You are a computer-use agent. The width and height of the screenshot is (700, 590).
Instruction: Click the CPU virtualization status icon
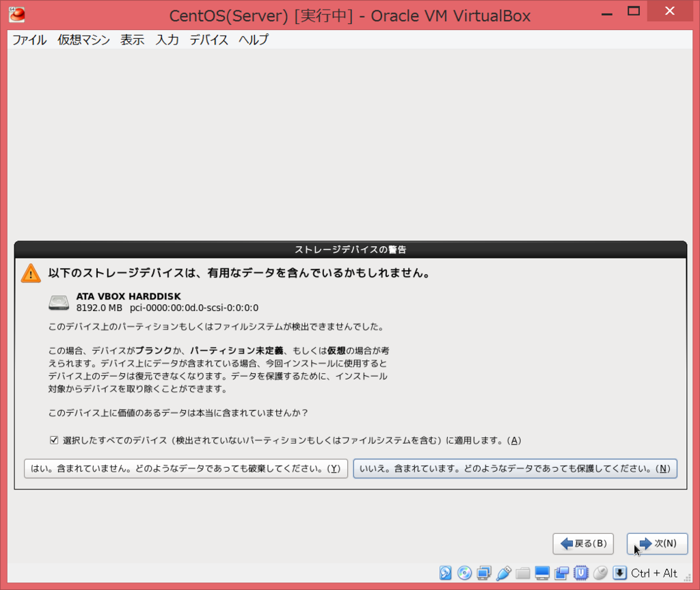point(581,573)
